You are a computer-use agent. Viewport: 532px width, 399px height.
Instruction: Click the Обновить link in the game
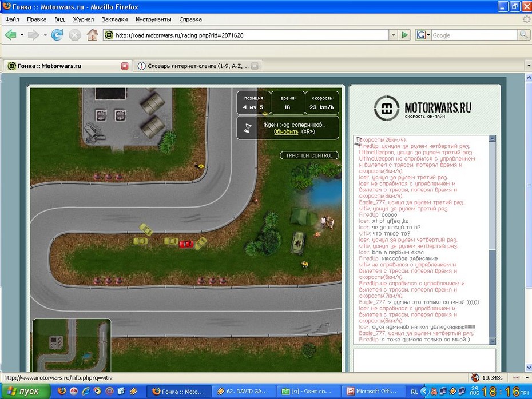(286, 131)
